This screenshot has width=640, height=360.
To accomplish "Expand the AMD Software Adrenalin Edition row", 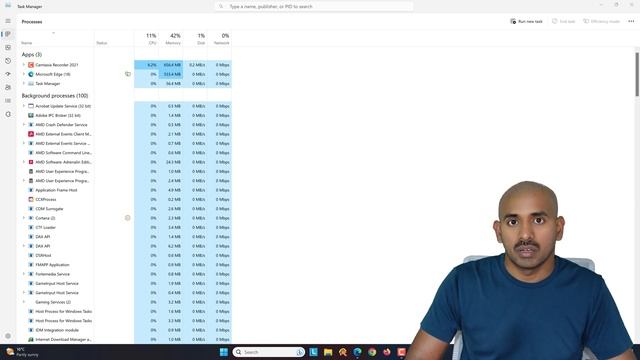I will [x=24, y=162].
